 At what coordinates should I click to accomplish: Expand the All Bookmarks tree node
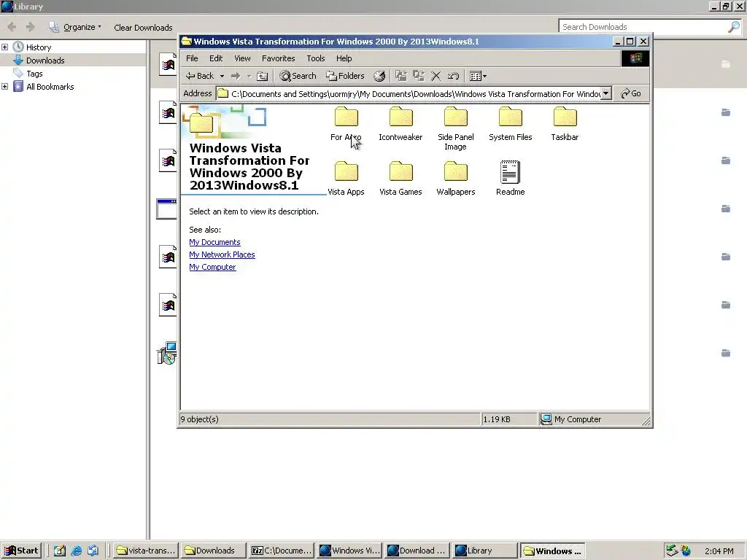(x=5, y=87)
